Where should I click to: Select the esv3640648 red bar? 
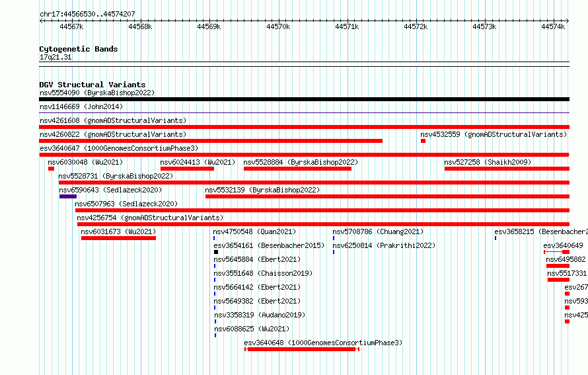coord(302,349)
